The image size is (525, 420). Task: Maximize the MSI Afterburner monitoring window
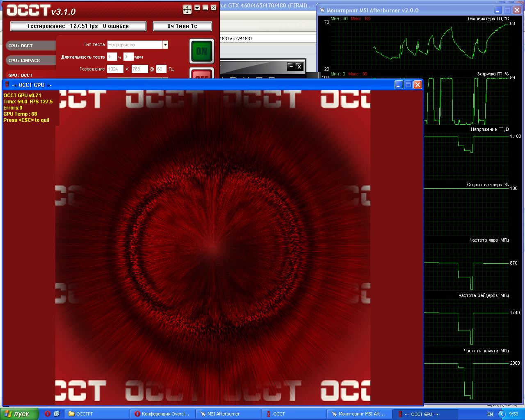click(508, 10)
